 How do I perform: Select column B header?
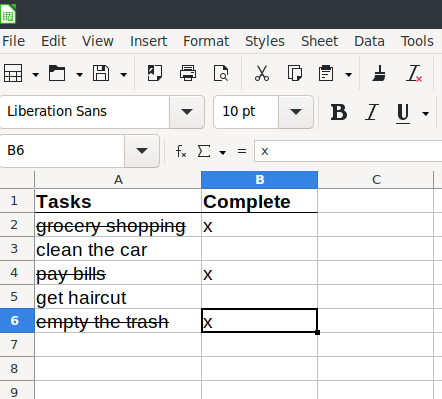point(260,180)
